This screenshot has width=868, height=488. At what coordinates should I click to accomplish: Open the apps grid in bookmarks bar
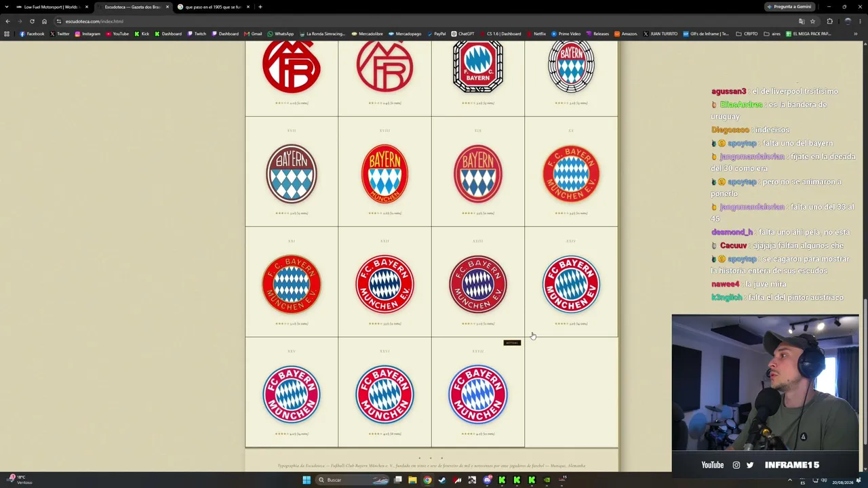[x=7, y=34]
